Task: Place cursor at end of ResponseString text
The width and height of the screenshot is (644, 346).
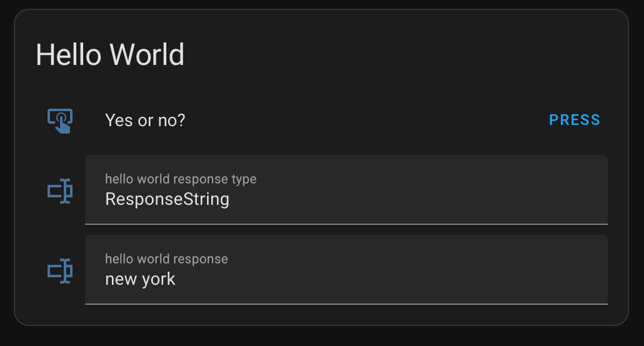Action: [230, 199]
